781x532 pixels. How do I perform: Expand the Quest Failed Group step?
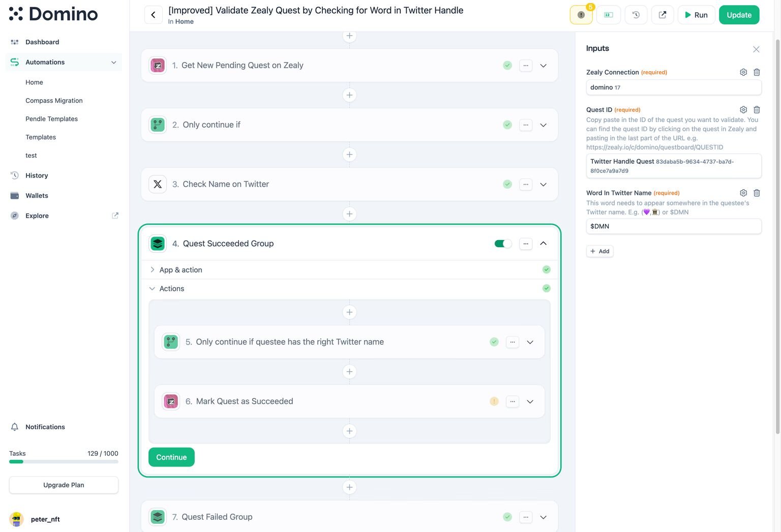tap(543, 517)
